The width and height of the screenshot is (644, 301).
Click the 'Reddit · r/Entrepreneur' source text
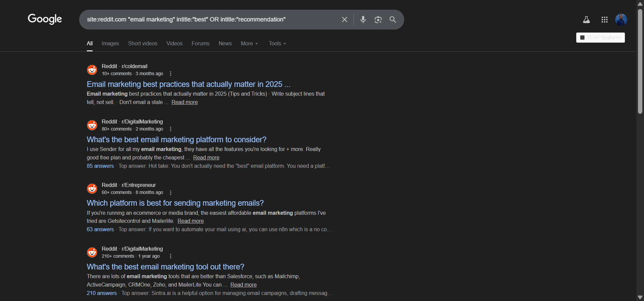tap(129, 185)
